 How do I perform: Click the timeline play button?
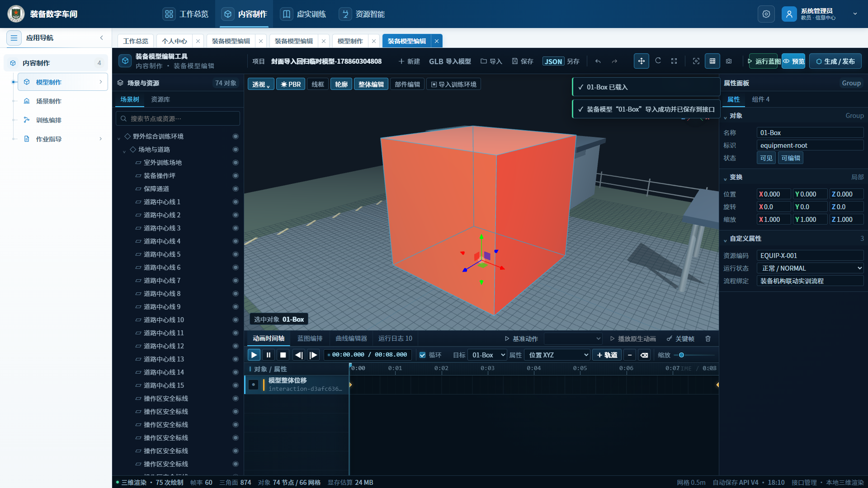tap(254, 355)
